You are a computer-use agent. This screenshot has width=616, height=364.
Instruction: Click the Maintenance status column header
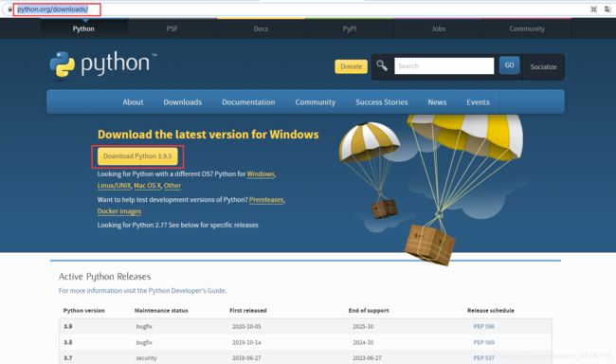click(161, 311)
